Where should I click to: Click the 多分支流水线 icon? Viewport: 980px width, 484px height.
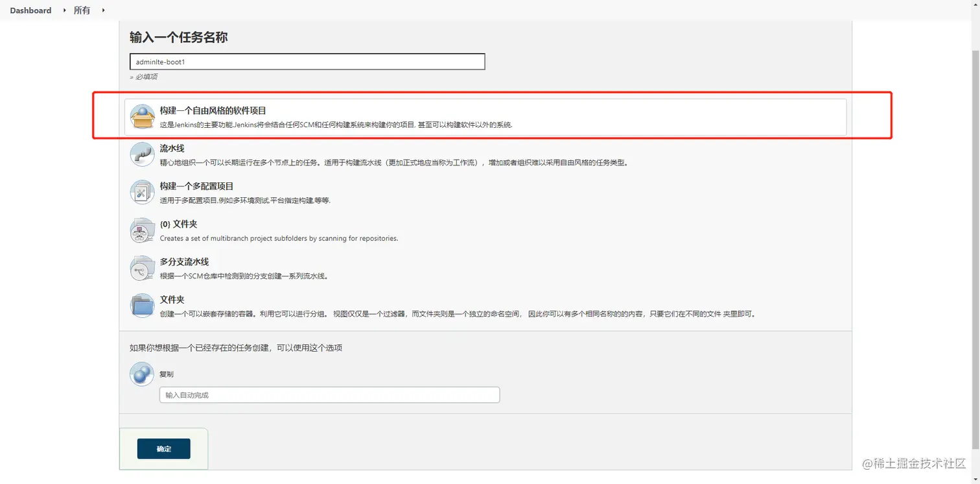click(142, 267)
